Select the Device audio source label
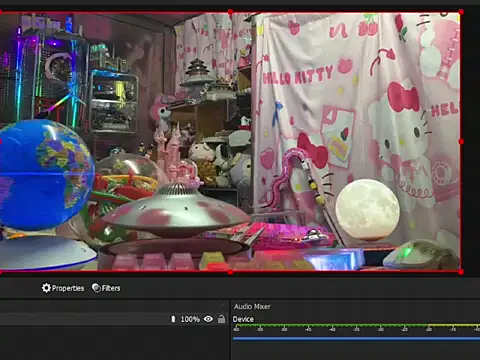480x360 pixels. click(x=243, y=319)
